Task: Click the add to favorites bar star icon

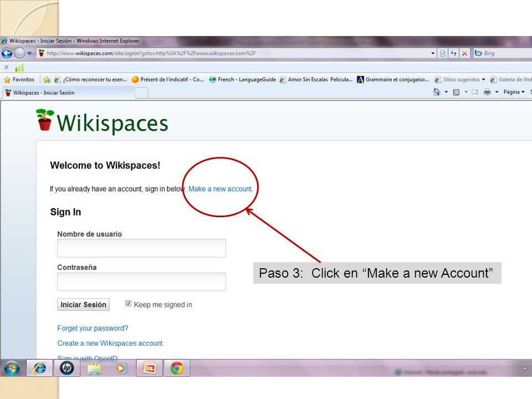Action: (47, 79)
